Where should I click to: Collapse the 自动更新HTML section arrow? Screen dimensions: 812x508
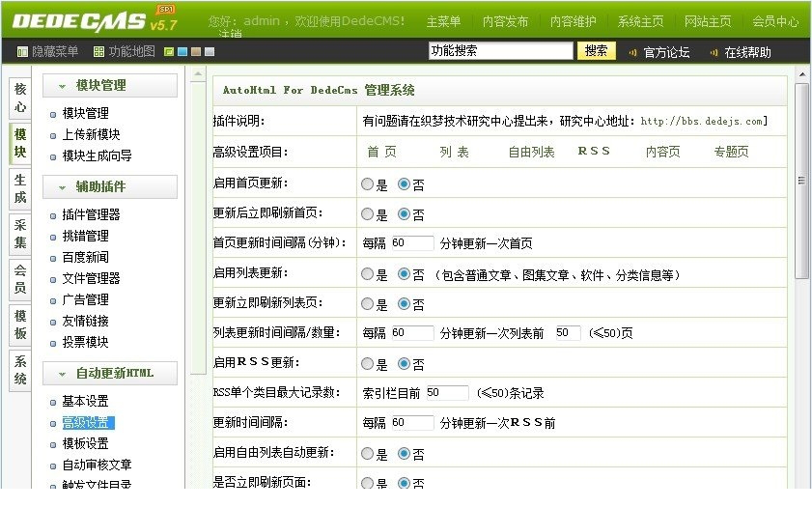(62, 374)
